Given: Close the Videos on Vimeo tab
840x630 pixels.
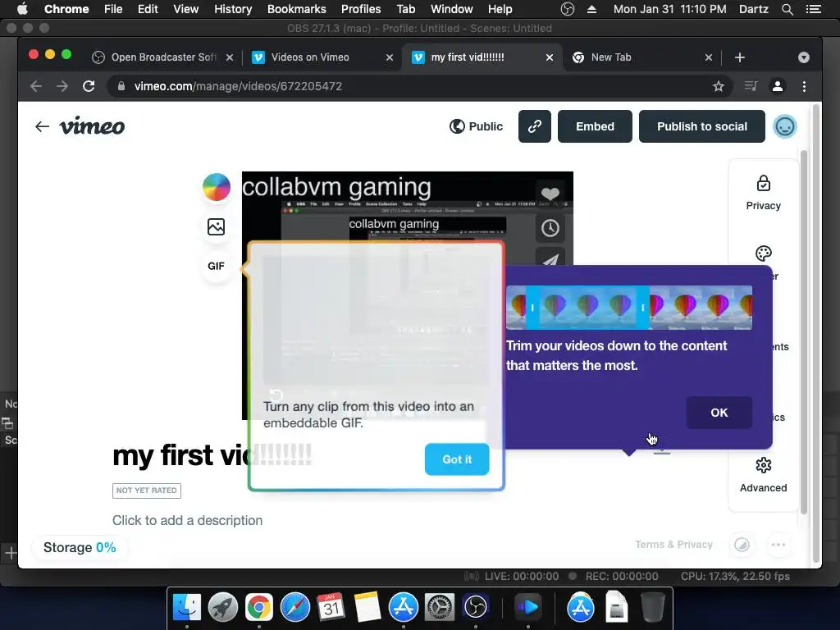Looking at the screenshot, I should [x=390, y=57].
